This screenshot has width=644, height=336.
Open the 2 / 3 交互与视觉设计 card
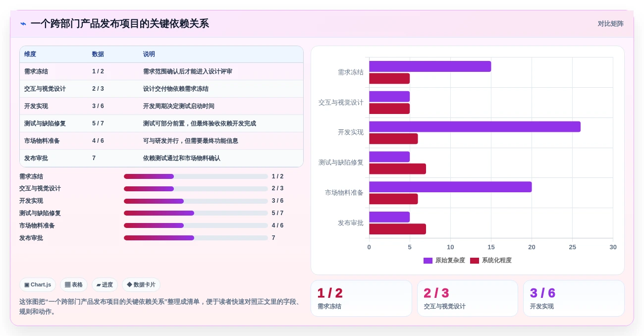click(x=468, y=298)
